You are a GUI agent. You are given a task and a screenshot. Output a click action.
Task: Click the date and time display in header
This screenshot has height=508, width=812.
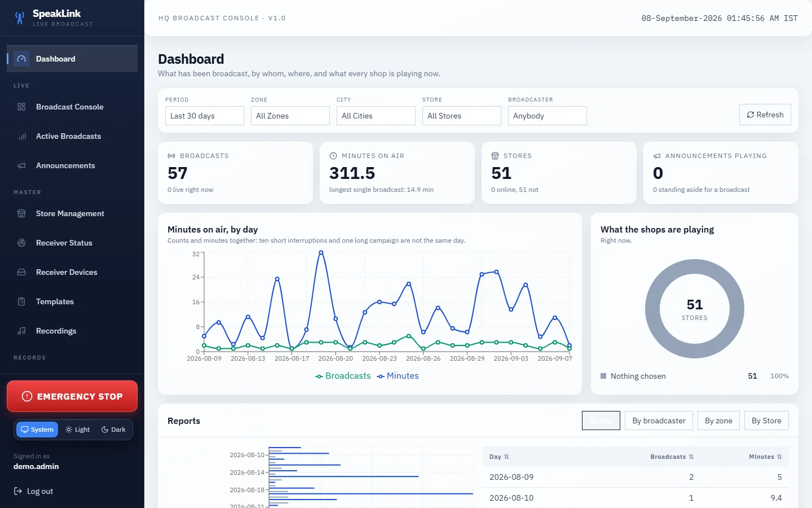(x=720, y=18)
